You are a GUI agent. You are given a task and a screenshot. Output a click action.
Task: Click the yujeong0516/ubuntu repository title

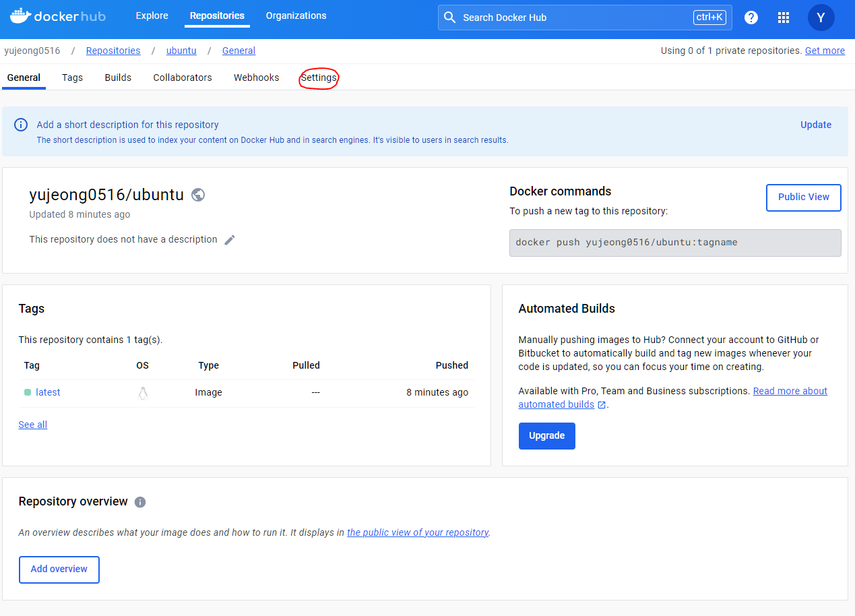click(106, 195)
